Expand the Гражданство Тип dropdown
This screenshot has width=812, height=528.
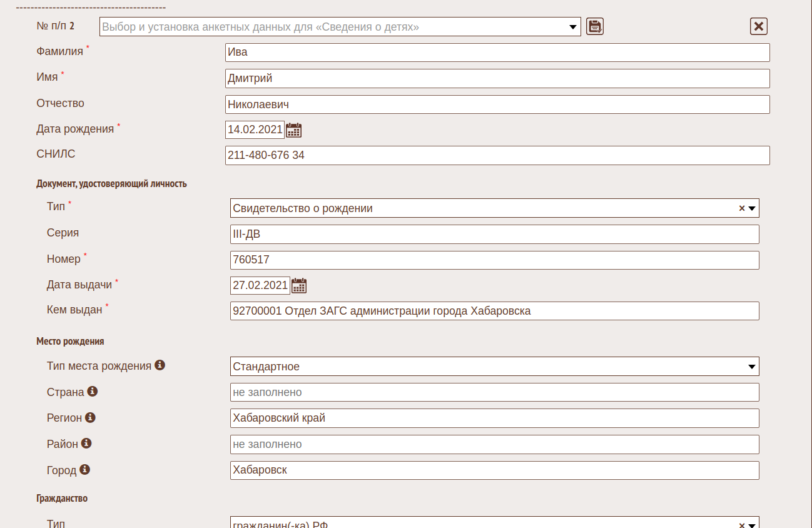pos(752,524)
